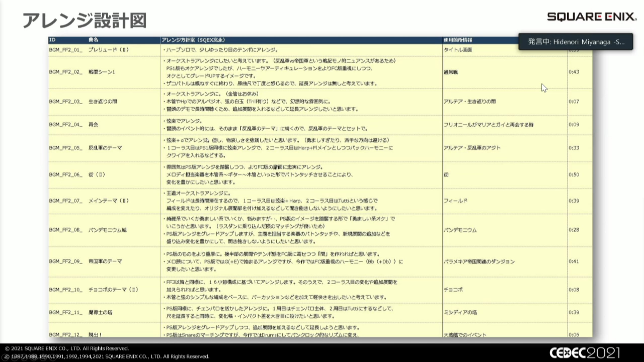Click the CEDEC 2021 logo
Viewport: 644px width, 362px height.
pyautogui.click(x=584, y=353)
